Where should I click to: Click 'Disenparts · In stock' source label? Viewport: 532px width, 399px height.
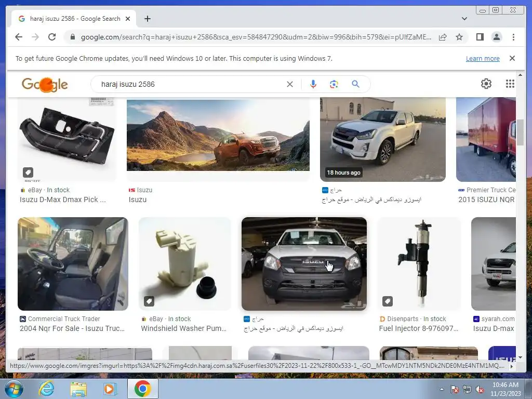(416, 319)
